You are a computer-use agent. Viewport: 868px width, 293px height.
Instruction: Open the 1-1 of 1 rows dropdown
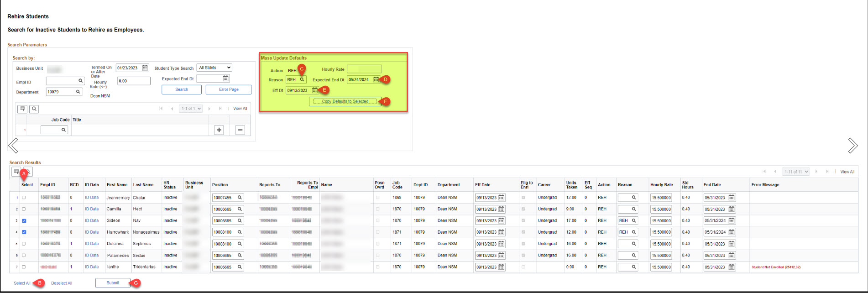coord(191,109)
